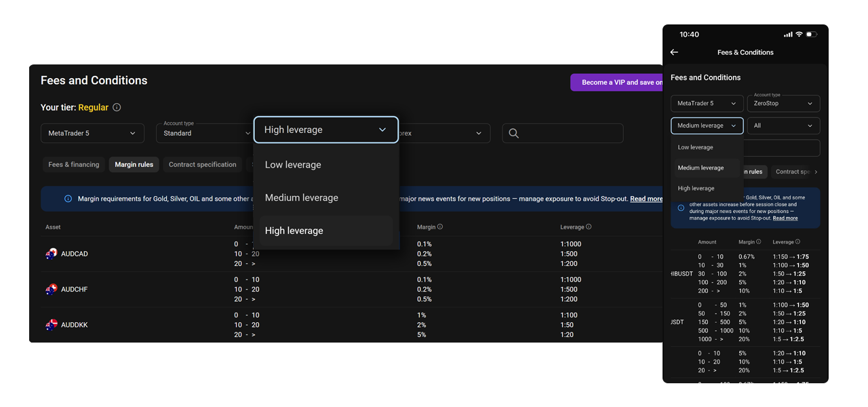Choose Low leverage in desktop dropdown list
The width and height of the screenshot is (868, 407).
click(x=325, y=165)
